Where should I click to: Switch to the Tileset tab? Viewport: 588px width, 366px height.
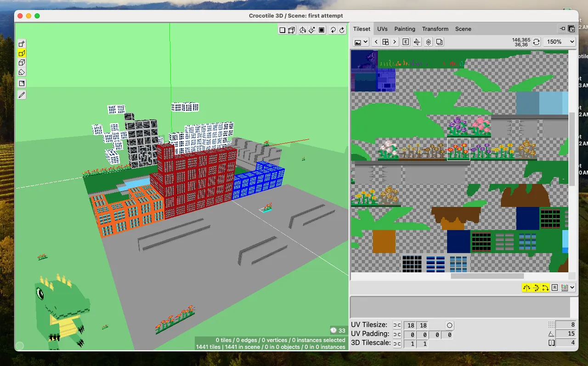[362, 29]
